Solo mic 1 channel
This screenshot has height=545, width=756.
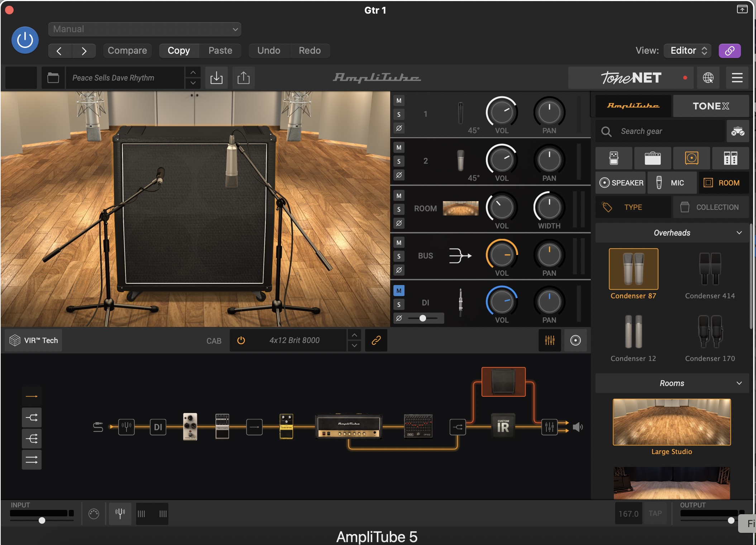tap(399, 115)
